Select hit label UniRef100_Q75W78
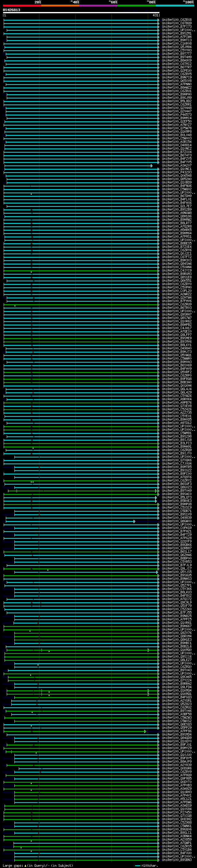This screenshot has height=868, width=197. [x=177, y=128]
